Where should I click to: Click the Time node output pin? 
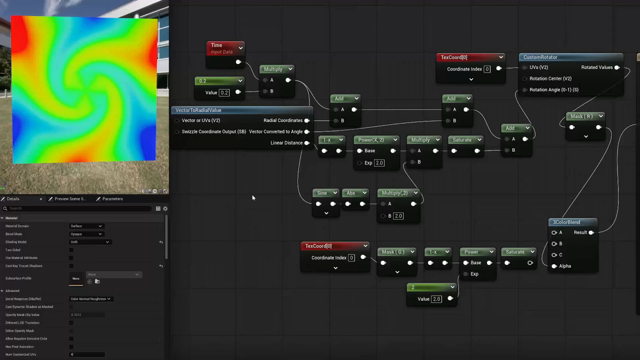point(238,62)
